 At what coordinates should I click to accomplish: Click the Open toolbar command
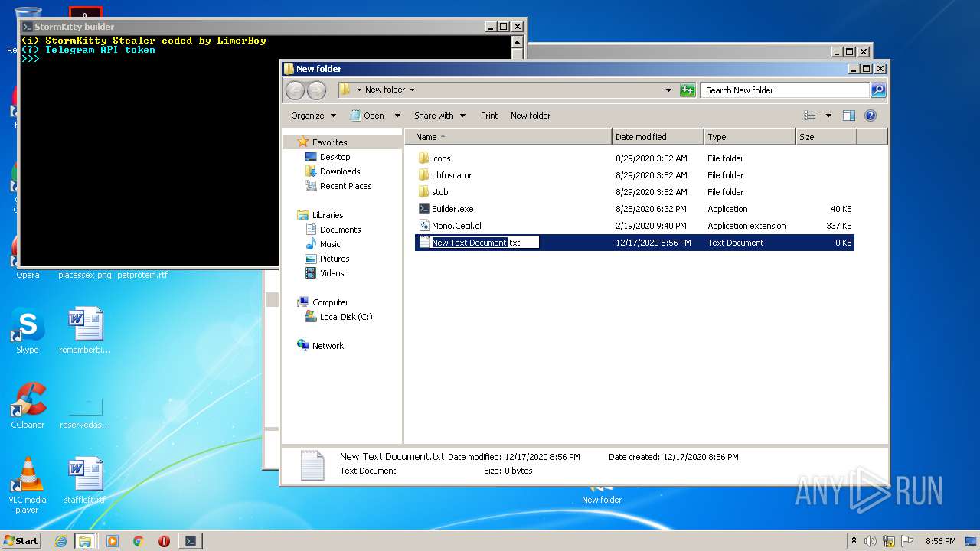tap(367, 116)
